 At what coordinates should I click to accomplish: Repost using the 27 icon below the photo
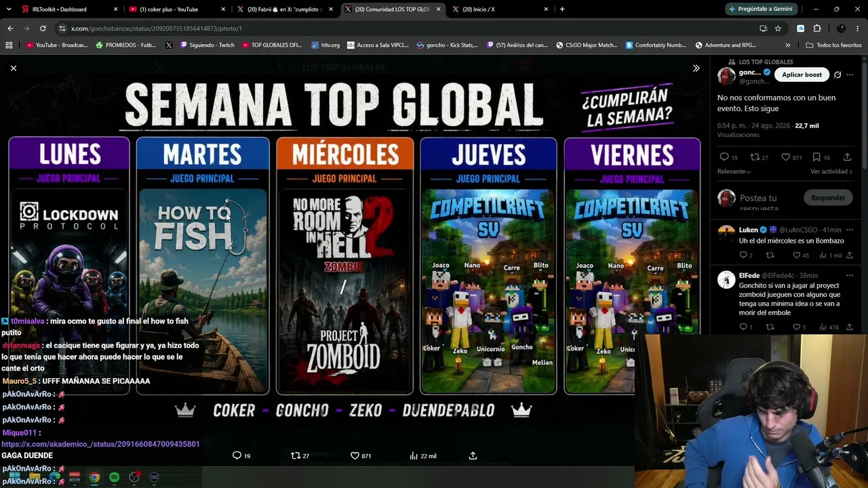(x=296, y=455)
